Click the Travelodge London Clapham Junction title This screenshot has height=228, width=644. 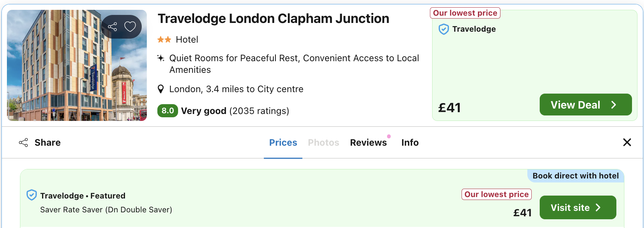click(x=273, y=19)
